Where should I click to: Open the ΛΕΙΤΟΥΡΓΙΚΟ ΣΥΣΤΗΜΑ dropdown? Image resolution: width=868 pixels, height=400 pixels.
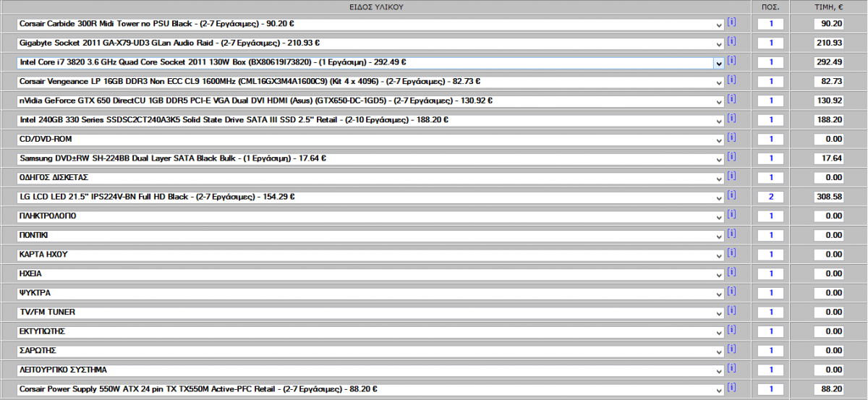pyautogui.click(x=370, y=370)
